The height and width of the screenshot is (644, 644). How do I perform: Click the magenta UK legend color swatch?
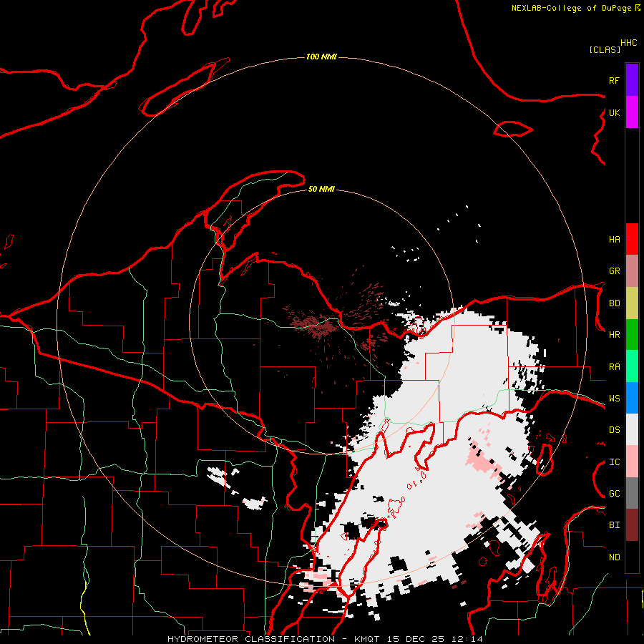[x=632, y=112]
